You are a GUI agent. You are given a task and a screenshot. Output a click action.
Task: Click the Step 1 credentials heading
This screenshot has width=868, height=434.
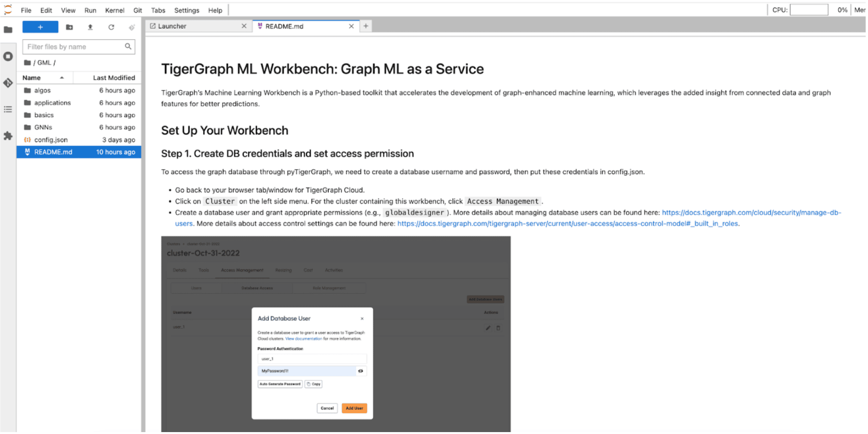[x=288, y=154]
